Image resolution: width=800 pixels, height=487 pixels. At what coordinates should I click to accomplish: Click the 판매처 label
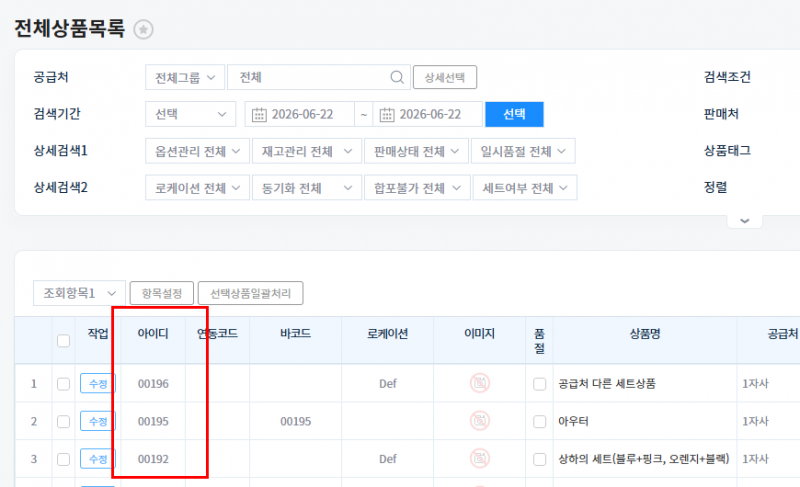(721, 114)
